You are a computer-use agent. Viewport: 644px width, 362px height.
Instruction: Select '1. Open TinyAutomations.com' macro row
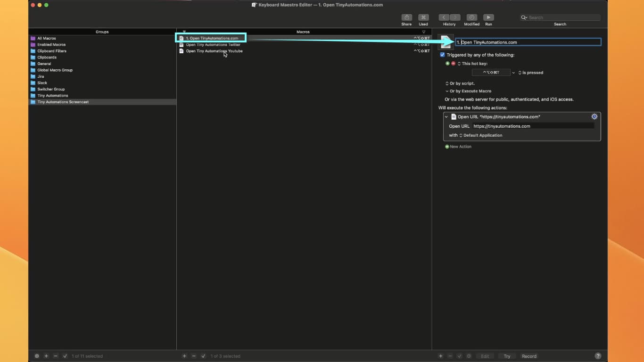[304, 38]
